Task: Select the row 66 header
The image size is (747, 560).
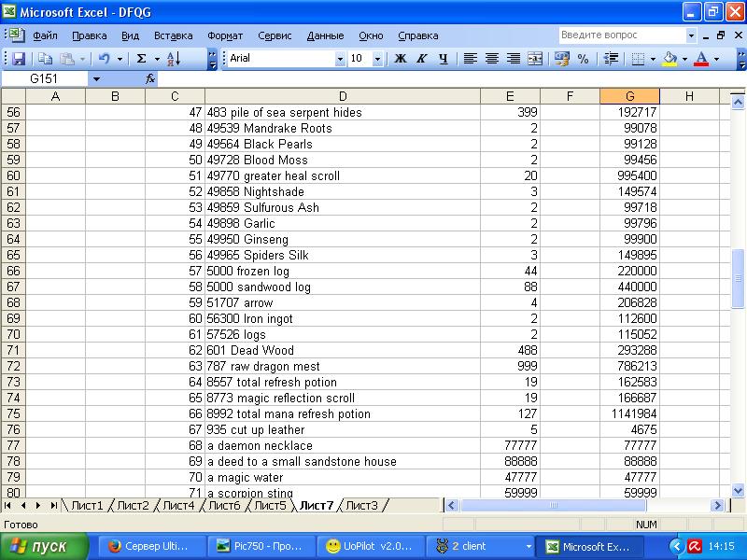Action: click(x=13, y=271)
